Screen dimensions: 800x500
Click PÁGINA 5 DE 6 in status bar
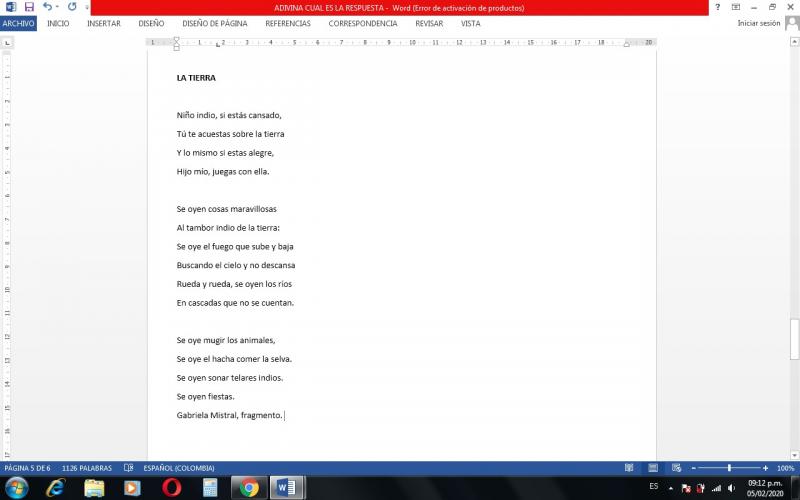click(28, 468)
